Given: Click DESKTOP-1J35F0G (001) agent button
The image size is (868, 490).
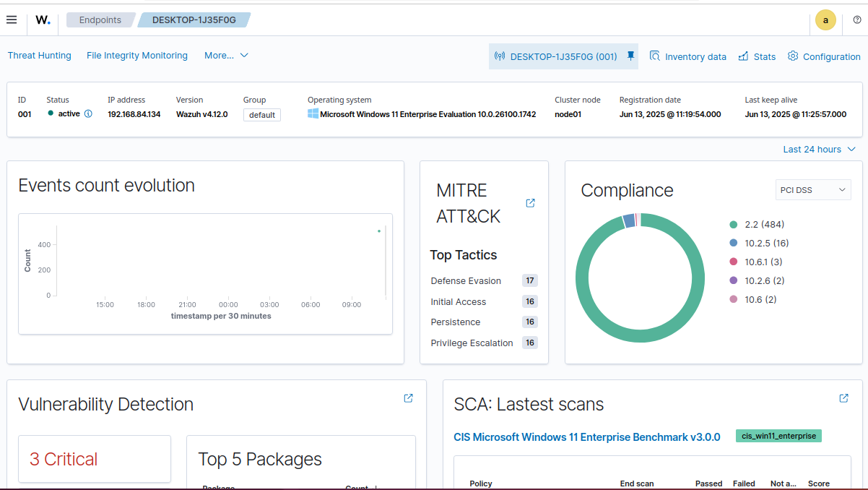Looking at the screenshot, I should click(563, 56).
